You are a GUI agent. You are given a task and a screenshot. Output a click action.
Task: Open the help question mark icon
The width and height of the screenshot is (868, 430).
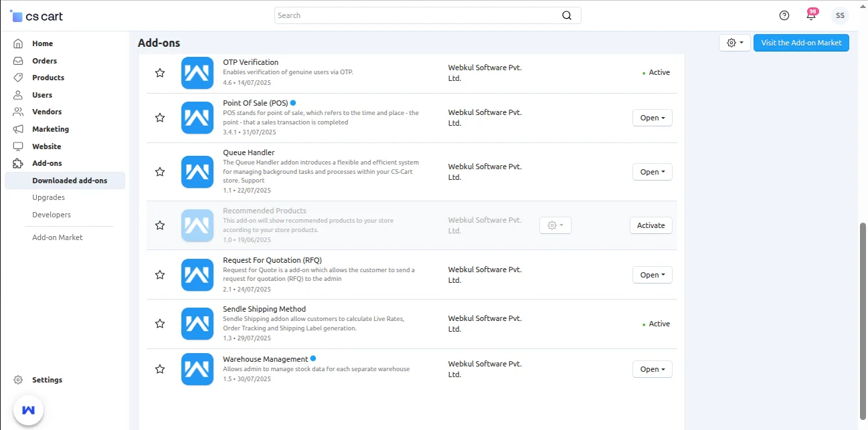pos(784,15)
